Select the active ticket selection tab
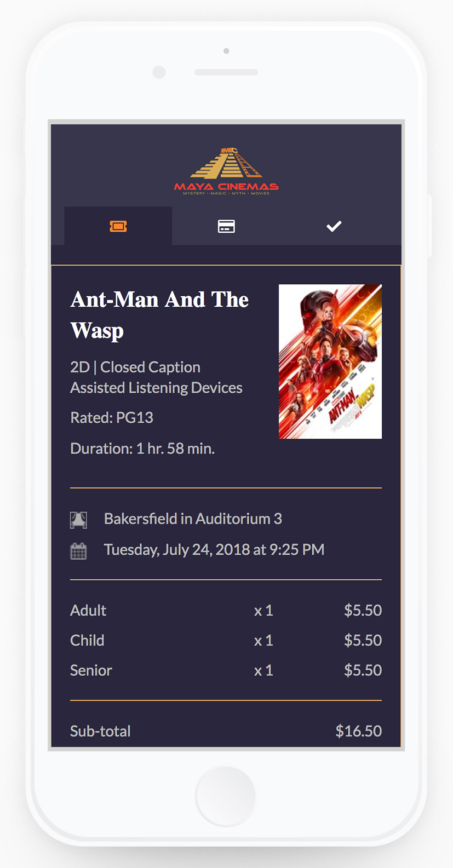 [119, 226]
